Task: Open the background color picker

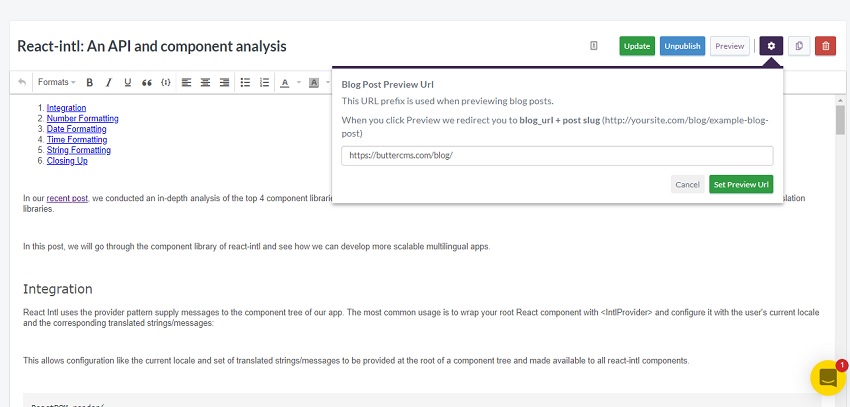Action: (x=314, y=82)
